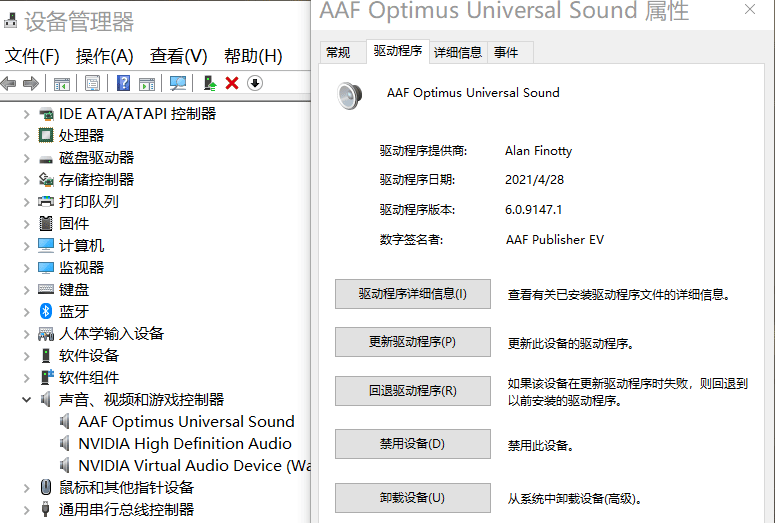Click the 回退驱动程序(R) button
This screenshot has height=523, width=777.
click(x=413, y=391)
